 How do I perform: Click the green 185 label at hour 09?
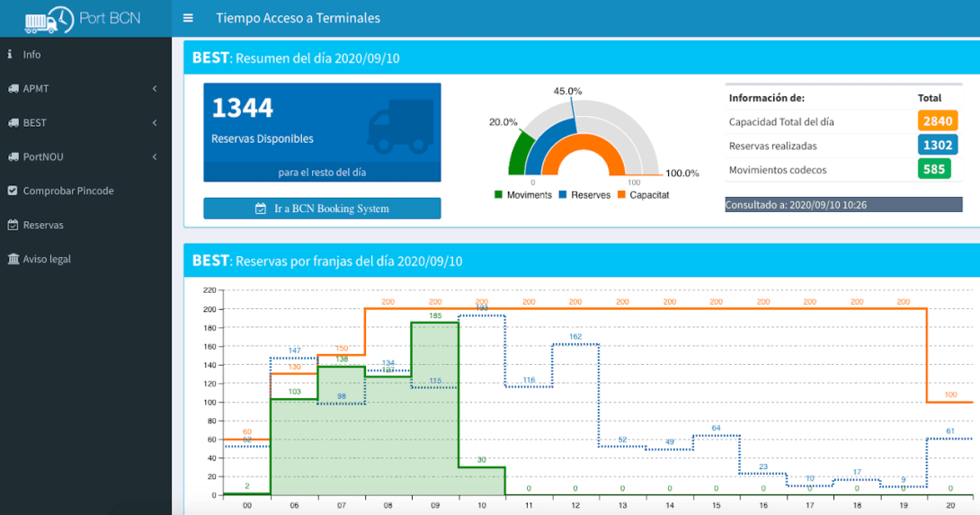[436, 315]
